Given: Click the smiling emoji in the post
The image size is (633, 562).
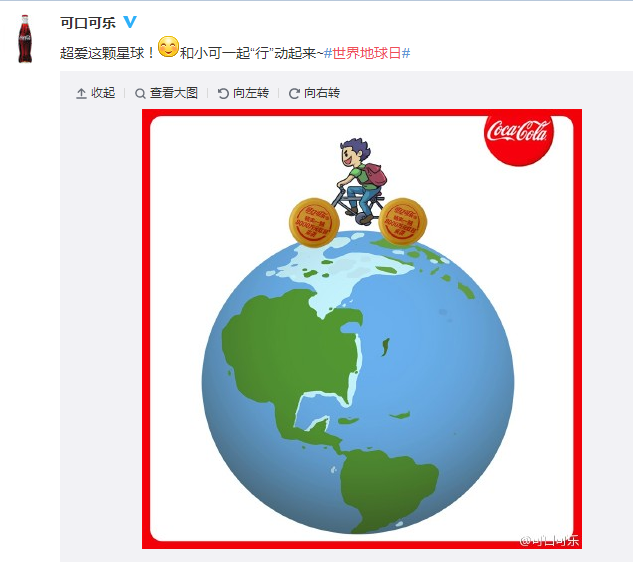Looking at the screenshot, I should pos(168,47).
